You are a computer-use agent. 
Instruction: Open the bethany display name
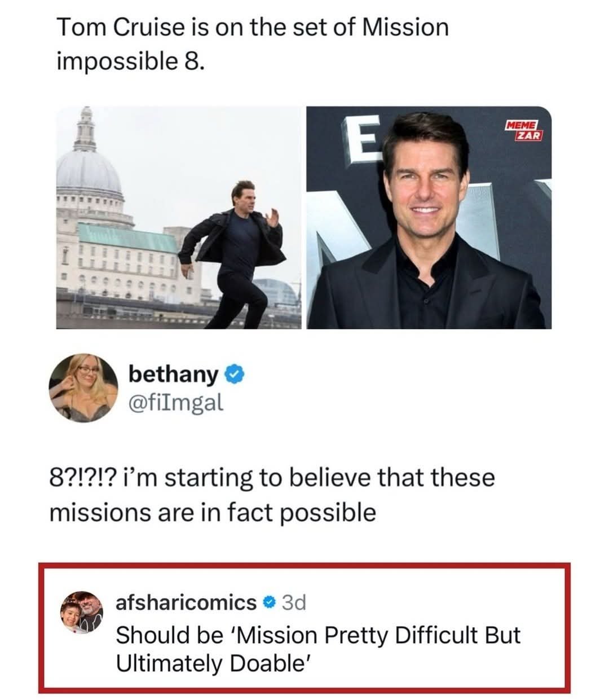click(x=173, y=374)
